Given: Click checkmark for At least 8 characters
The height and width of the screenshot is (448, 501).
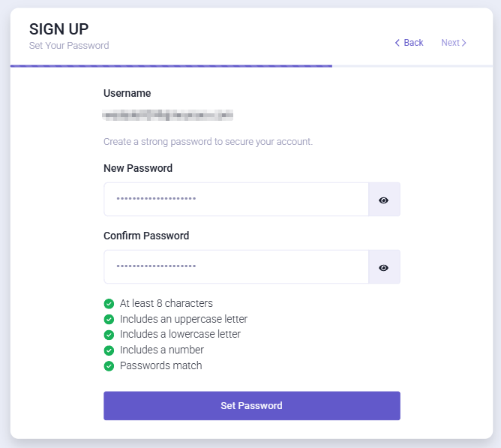Looking at the screenshot, I should tap(109, 303).
